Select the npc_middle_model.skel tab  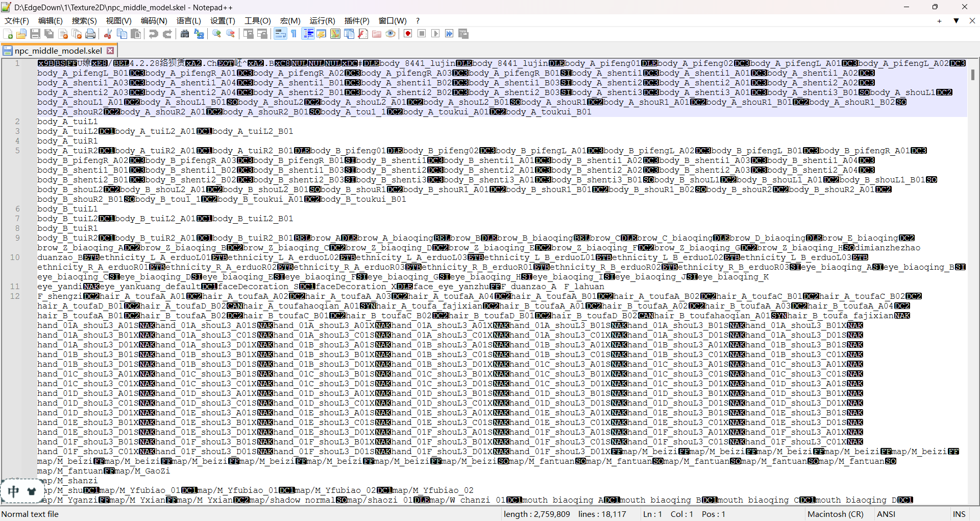(x=58, y=51)
